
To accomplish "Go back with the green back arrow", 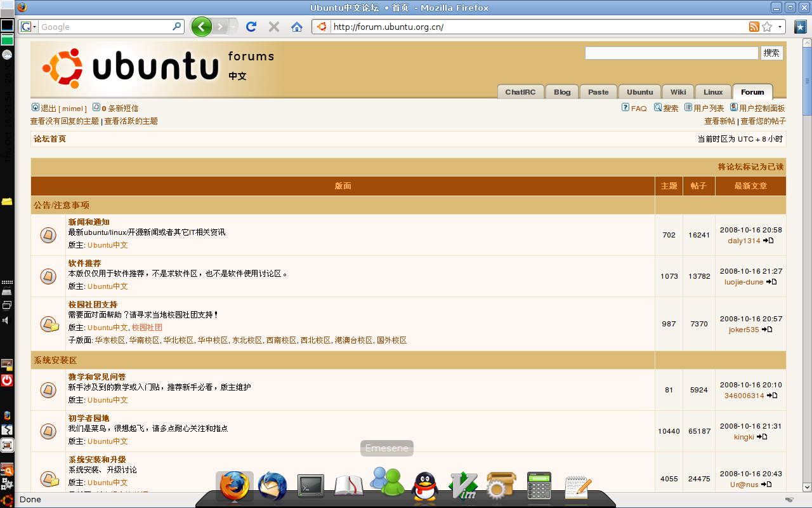I will (202, 27).
